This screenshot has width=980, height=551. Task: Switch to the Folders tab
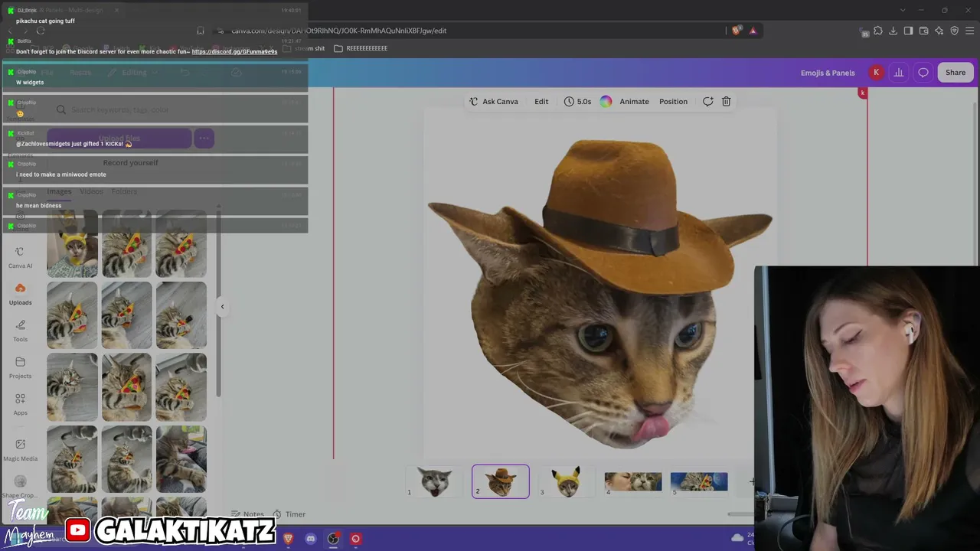tap(124, 191)
